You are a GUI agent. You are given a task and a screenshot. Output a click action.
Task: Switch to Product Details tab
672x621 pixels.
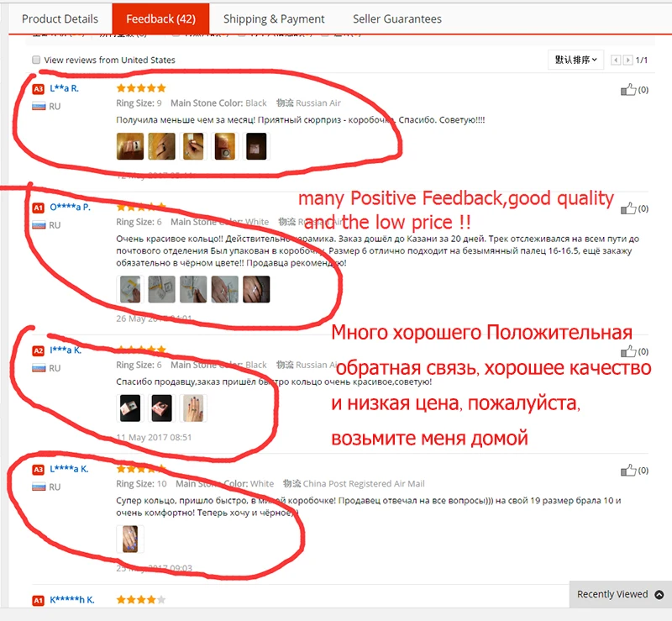(60, 18)
